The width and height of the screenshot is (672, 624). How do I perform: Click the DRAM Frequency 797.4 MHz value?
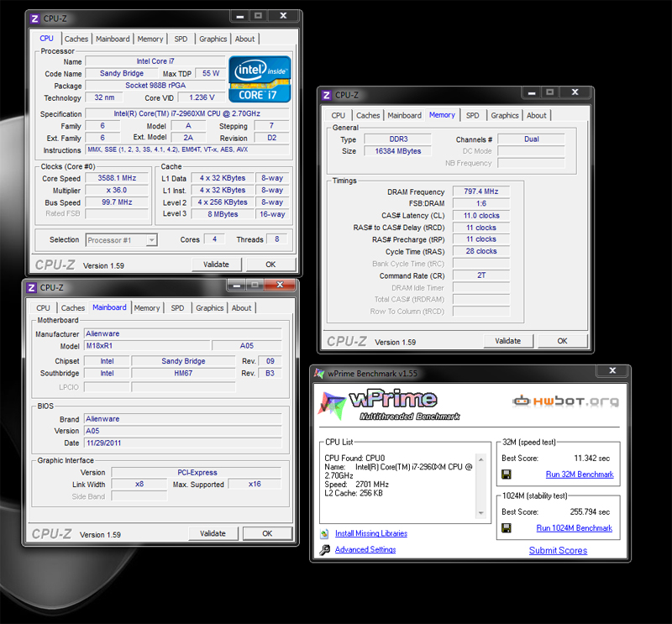(480, 192)
